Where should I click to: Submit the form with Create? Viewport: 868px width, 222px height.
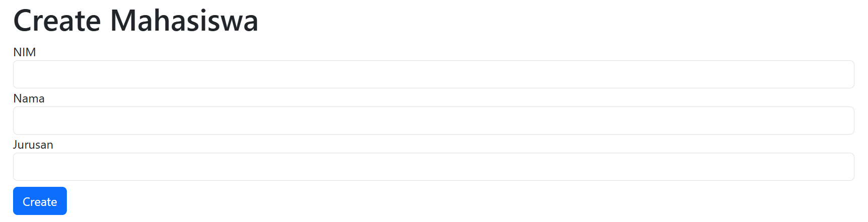[x=40, y=201]
